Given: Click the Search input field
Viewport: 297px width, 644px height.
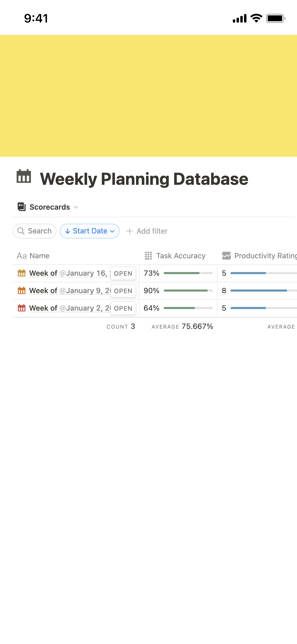Looking at the screenshot, I should 35,231.
